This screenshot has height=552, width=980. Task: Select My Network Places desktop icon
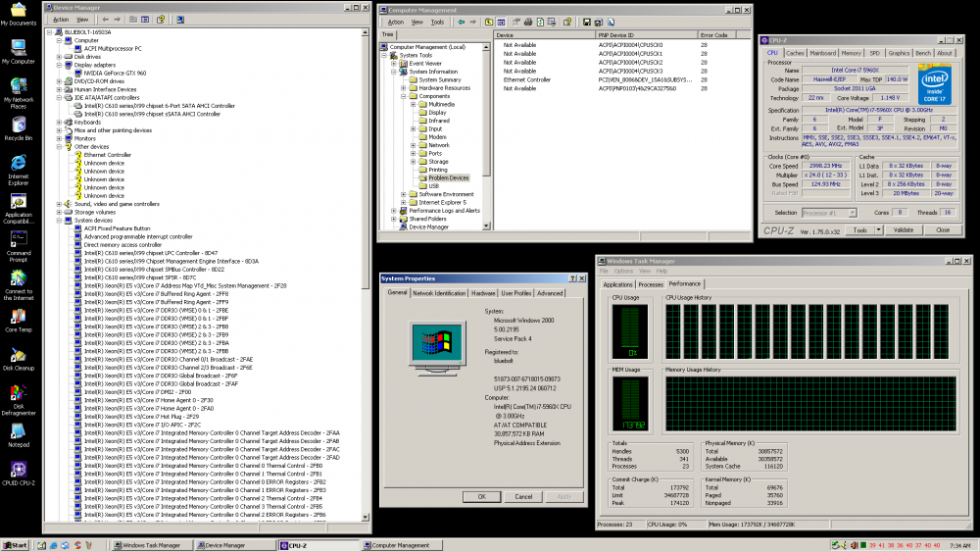pyautogui.click(x=18, y=94)
